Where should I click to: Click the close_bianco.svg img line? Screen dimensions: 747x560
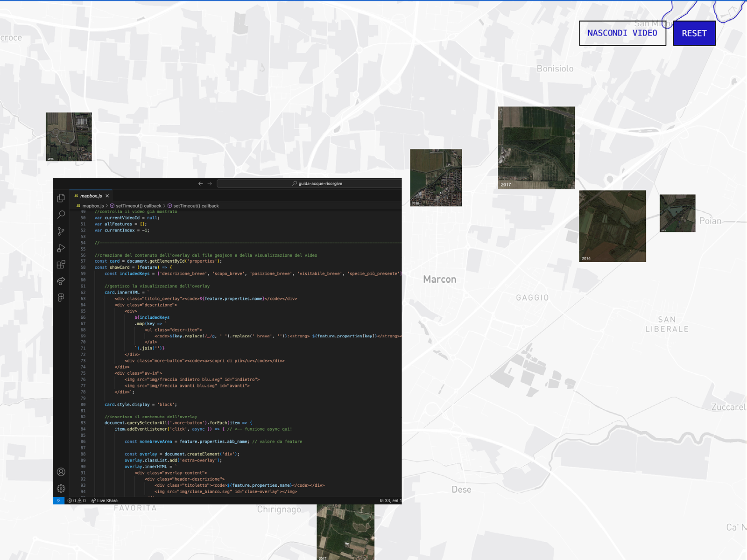point(226,491)
